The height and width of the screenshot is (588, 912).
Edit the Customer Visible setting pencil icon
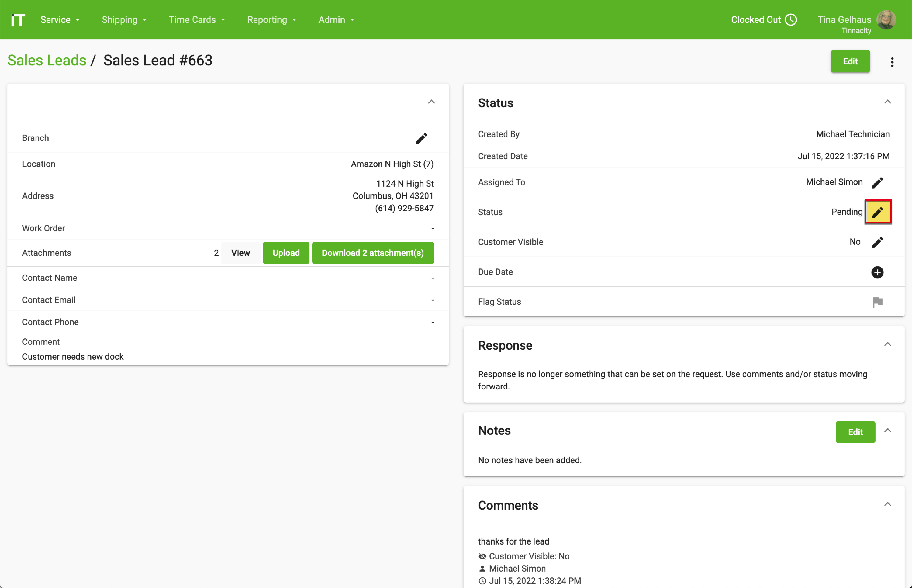[x=878, y=242]
